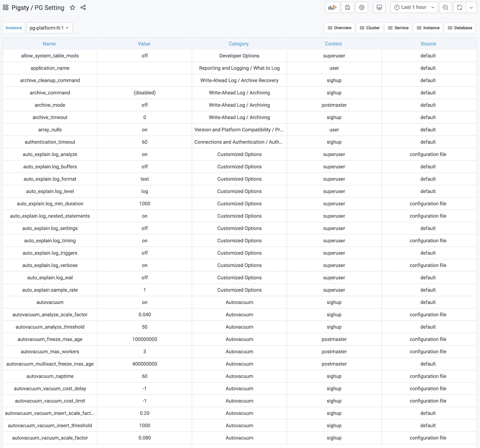The width and height of the screenshot is (480, 448).
Task: Select archive_timeout name cell
Action: (50, 117)
